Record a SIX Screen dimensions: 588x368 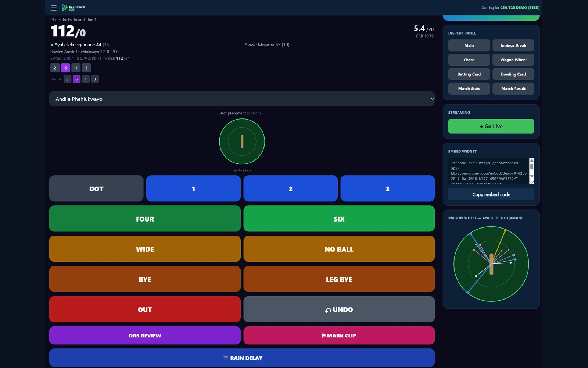(339, 219)
